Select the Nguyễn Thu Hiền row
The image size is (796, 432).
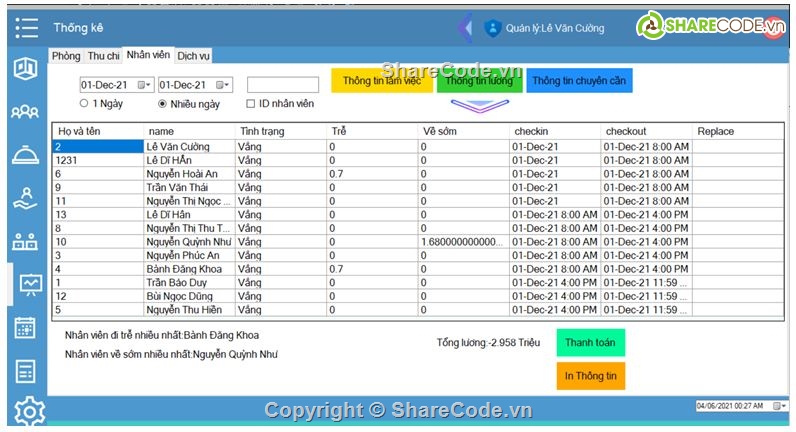coord(418,310)
